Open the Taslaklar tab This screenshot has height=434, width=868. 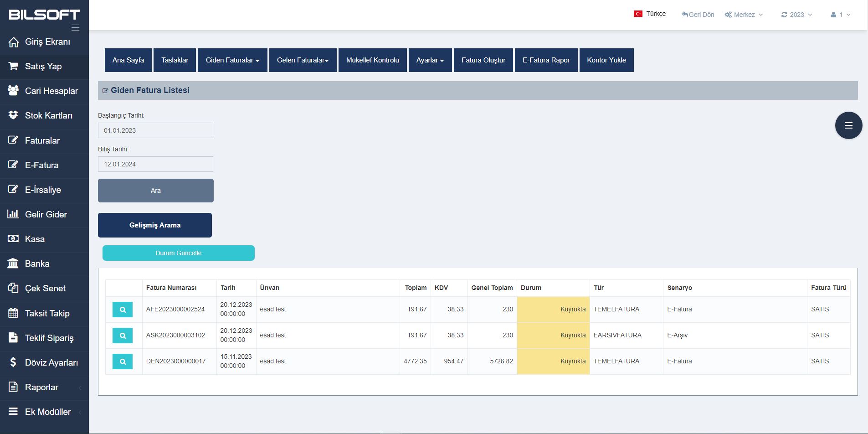(175, 60)
